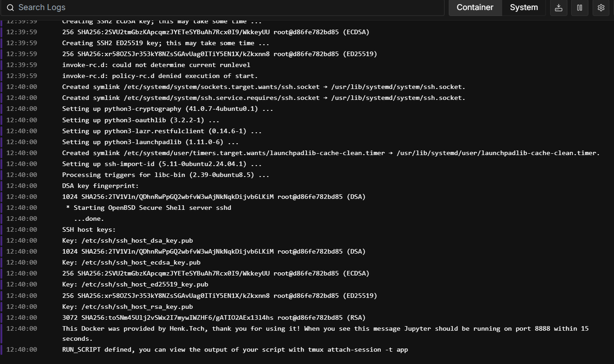Switch to the System logs tab
The height and width of the screenshot is (364, 614).
click(524, 8)
